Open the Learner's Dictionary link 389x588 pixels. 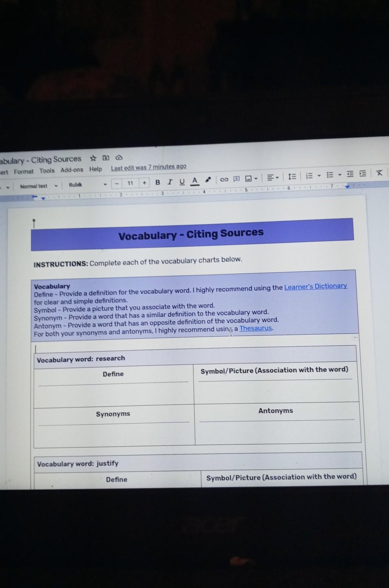pos(315,286)
